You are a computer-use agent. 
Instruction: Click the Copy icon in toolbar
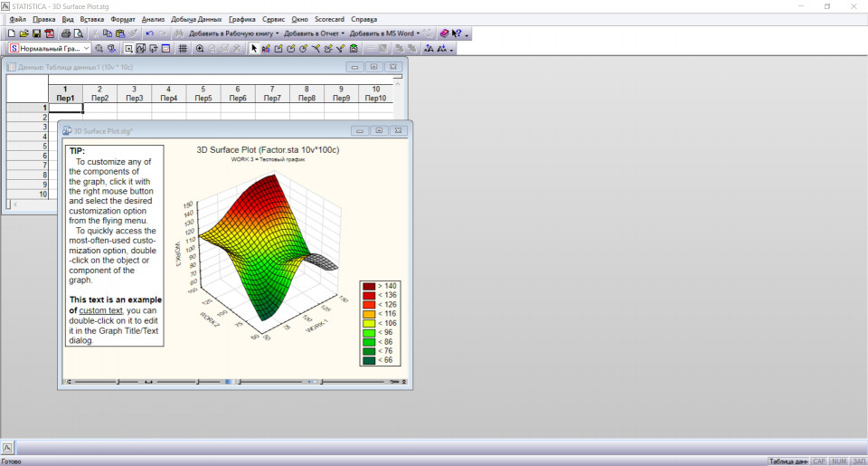point(108,33)
